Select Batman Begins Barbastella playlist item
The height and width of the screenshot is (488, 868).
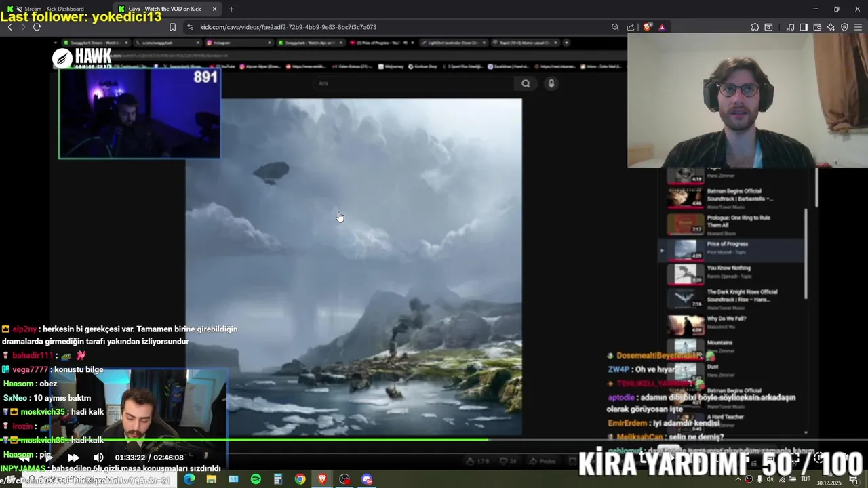[731, 198]
